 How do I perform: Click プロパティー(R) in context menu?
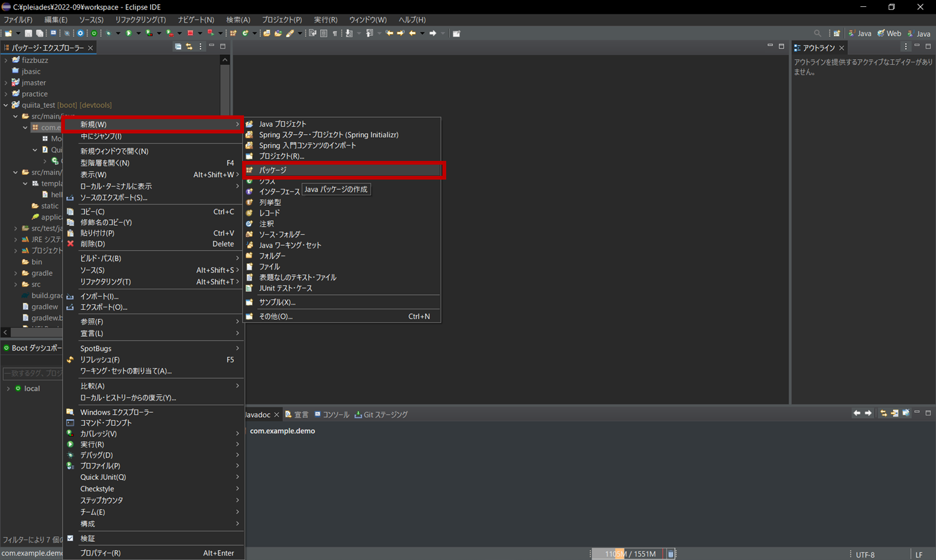(154, 553)
